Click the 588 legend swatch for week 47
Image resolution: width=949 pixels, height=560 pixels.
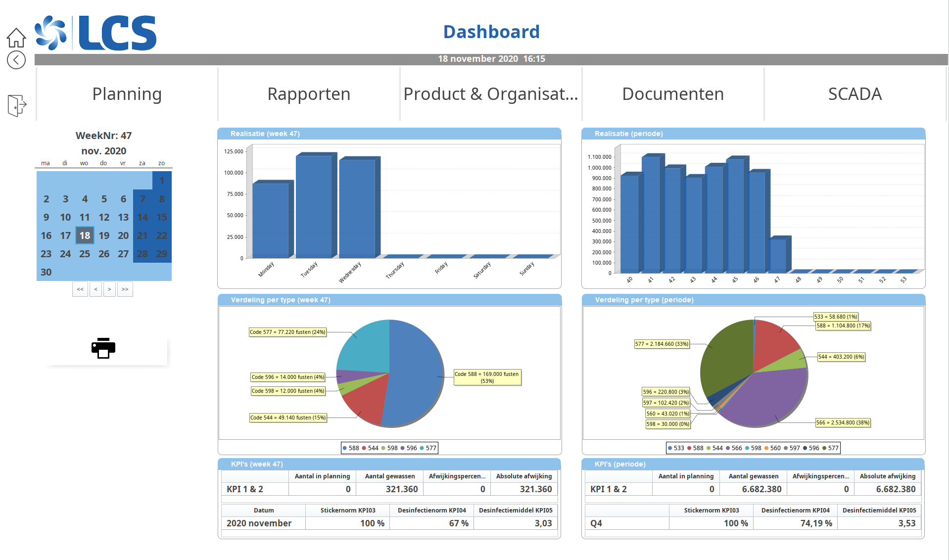click(x=345, y=448)
